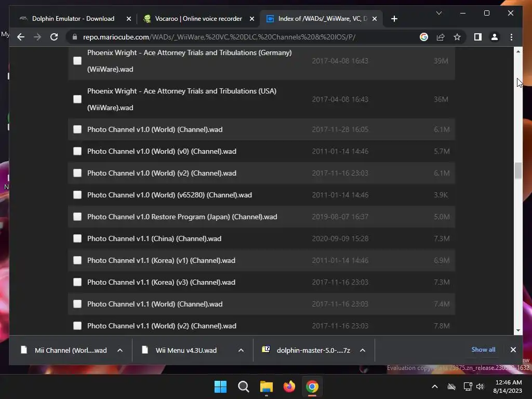Check Photo Channel v1.0 (World) (Channel).wad box

[x=77, y=129]
